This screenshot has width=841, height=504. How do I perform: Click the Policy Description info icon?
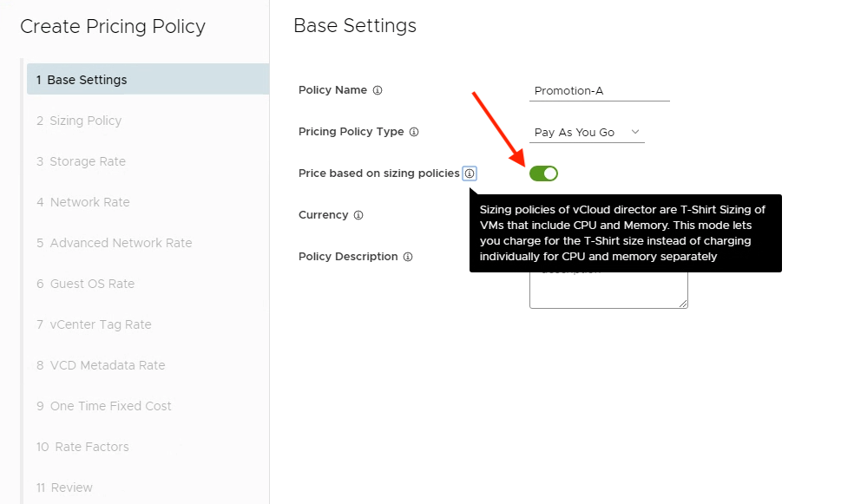click(x=408, y=257)
